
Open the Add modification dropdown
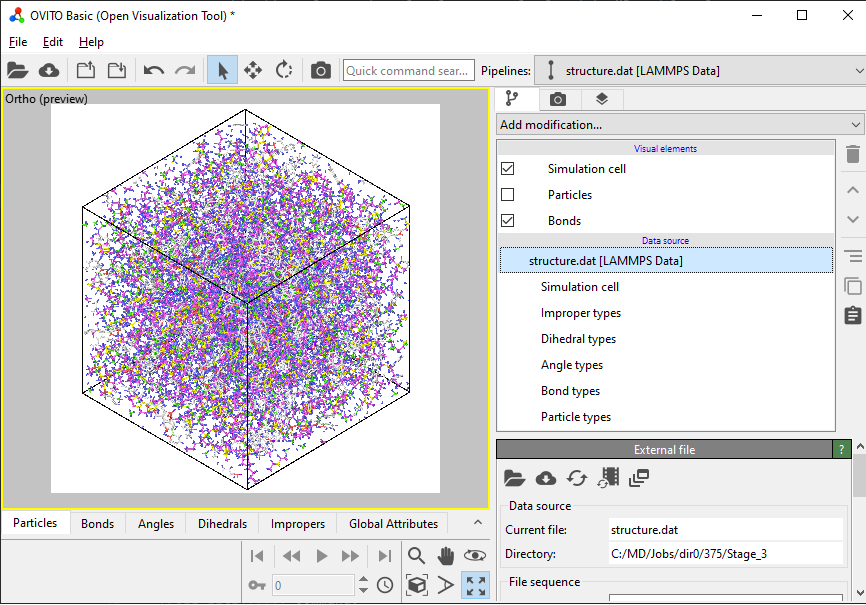click(680, 125)
